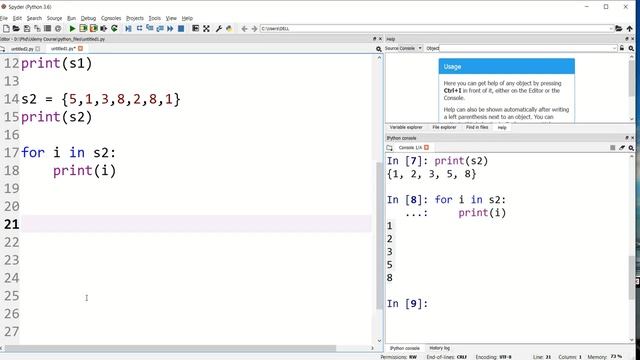Step into function using the debug toolbar icon

pos(149,29)
